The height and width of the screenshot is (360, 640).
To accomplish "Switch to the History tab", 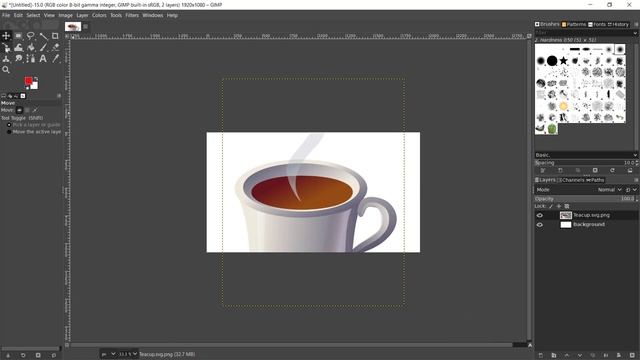I will click(618, 24).
